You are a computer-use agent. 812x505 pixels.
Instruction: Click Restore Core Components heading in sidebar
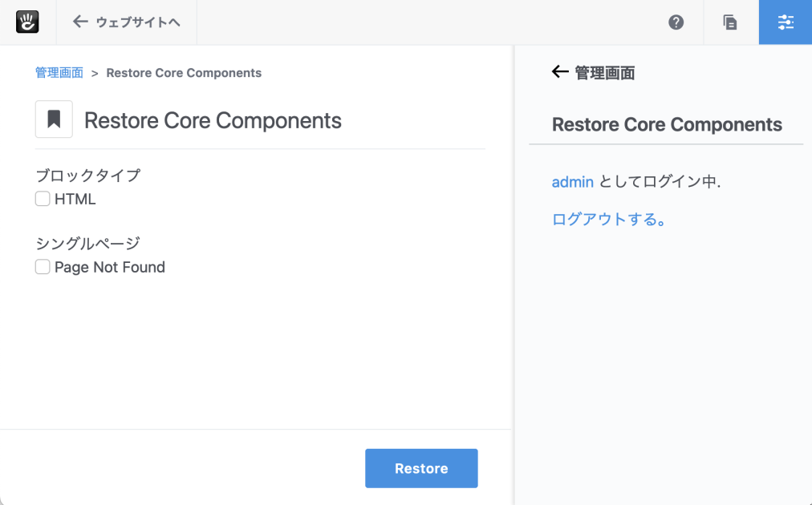667,124
